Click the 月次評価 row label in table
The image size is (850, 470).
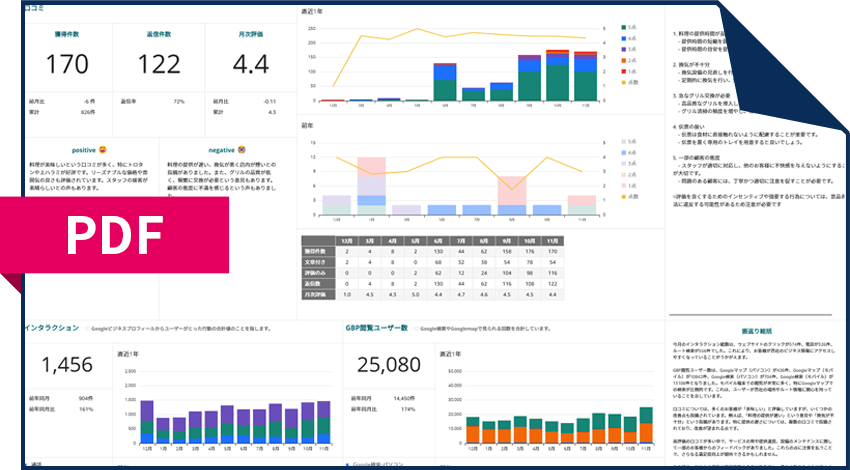(x=316, y=294)
